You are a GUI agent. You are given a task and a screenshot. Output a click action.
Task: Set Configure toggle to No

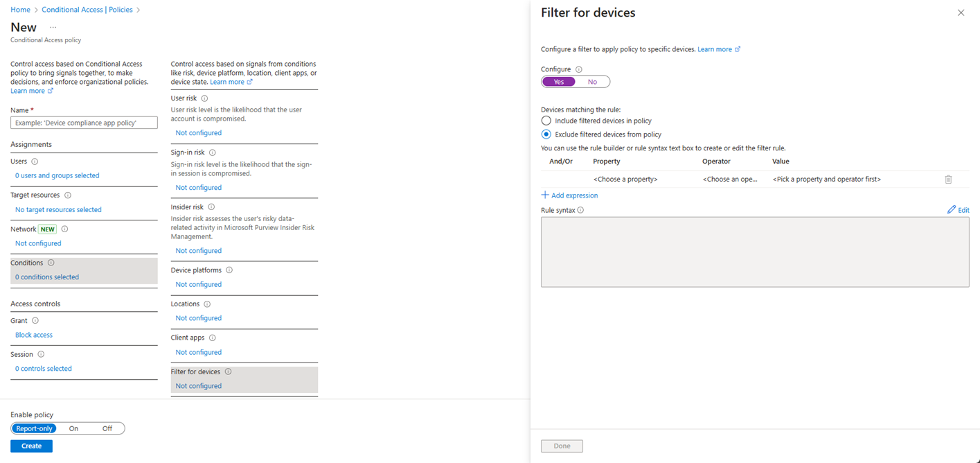(x=592, y=82)
